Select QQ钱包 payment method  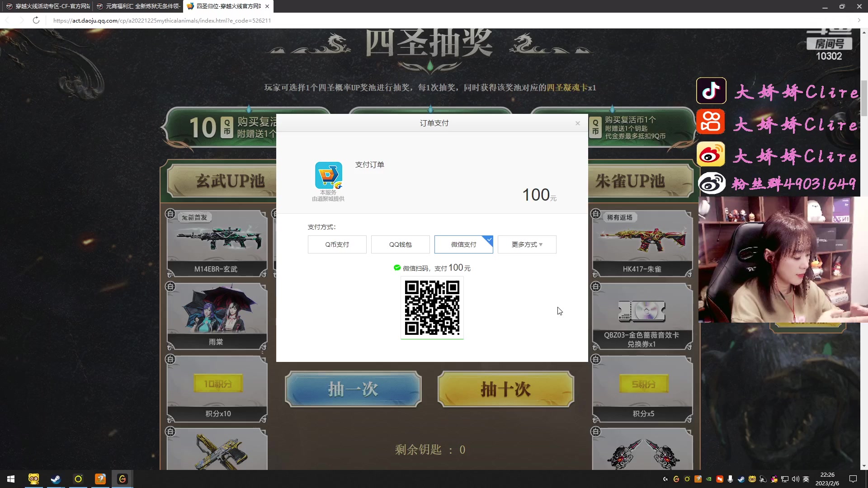point(401,244)
